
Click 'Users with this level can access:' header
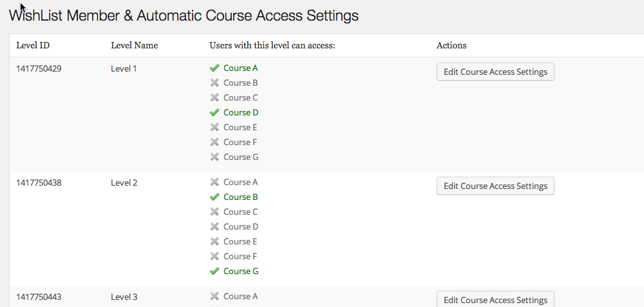point(272,45)
